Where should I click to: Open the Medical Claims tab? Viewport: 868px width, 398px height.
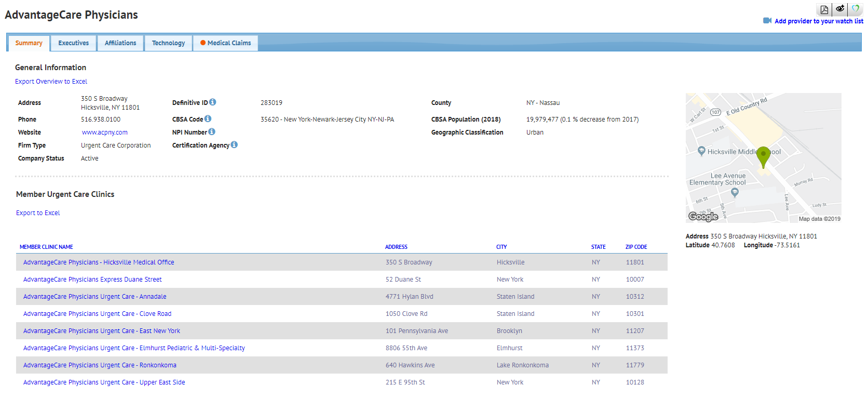click(225, 43)
